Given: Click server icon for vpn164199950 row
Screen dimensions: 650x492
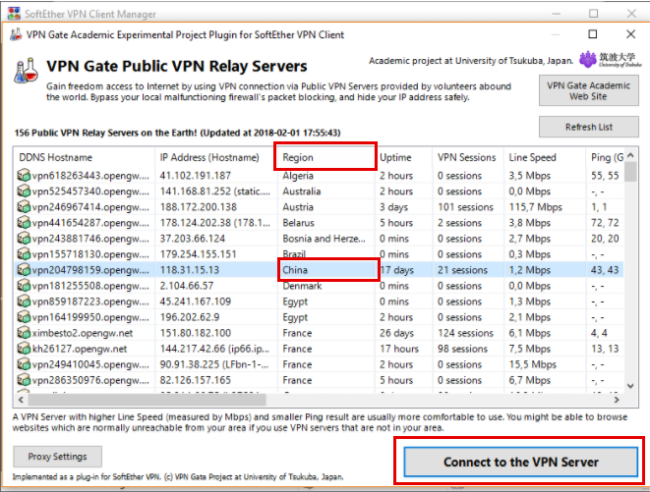Looking at the screenshot, I should click(24, 317).
